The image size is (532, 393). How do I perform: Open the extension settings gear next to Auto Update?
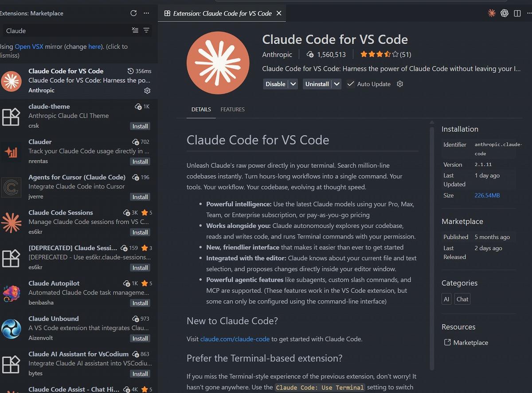(x=400, y=84)
